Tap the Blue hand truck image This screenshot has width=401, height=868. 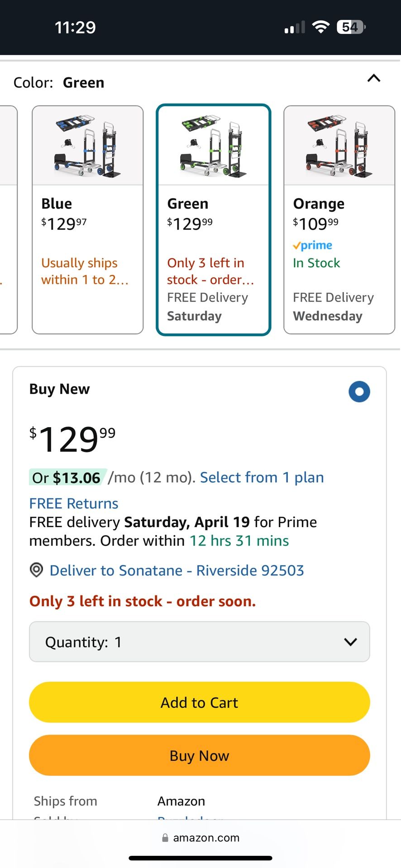point(87,146)
